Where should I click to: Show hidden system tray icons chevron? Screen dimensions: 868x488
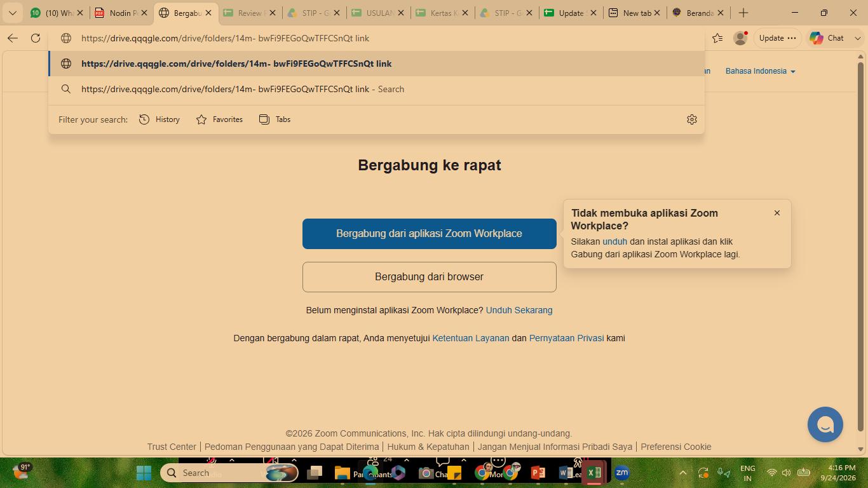[683, 473]
